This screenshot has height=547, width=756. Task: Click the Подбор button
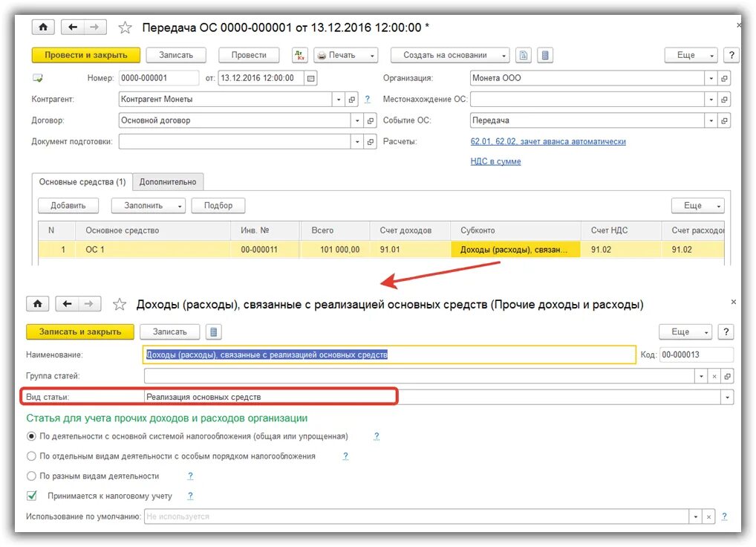pyautogui.click(x=218, y=205)
